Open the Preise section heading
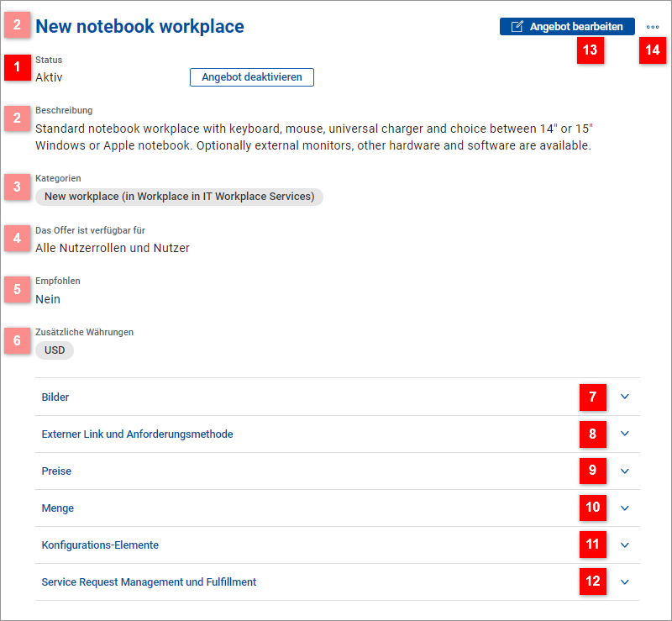The width and height of the screenshot is (672, 621). pyautogui.click(x=56, y=471)
